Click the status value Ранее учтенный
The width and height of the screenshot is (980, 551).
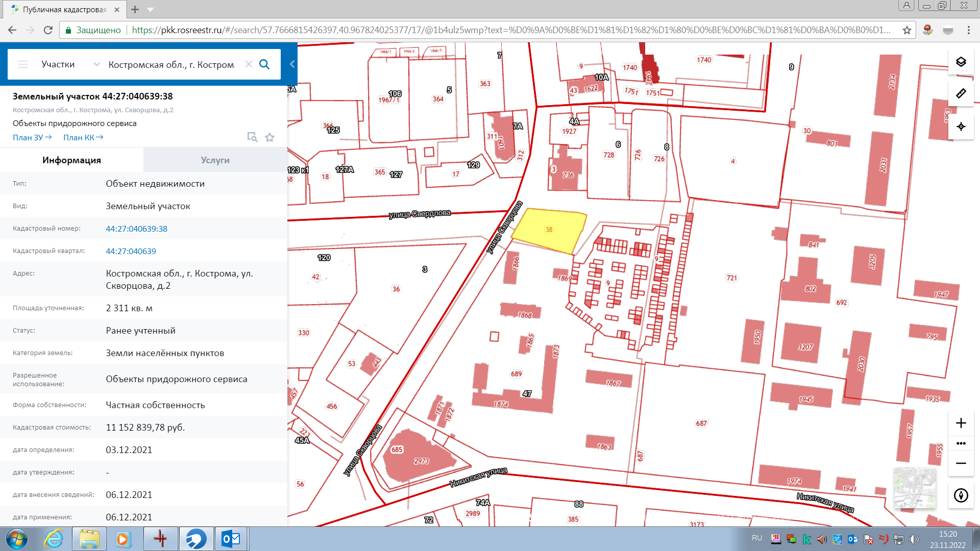[141, 331]
